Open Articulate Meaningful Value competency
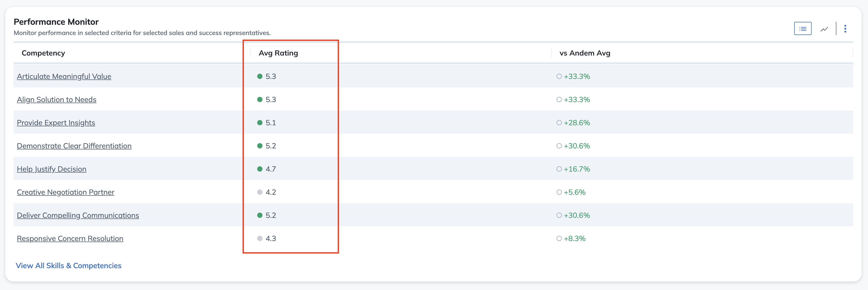Image resolution: width=868 pixels, height=290 pixels. 64,76
